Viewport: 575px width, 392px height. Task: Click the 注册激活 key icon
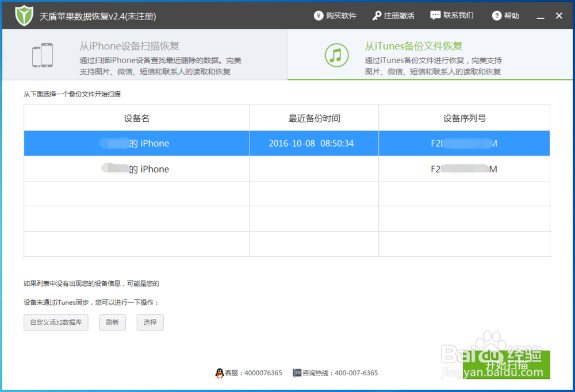(377, 16)
